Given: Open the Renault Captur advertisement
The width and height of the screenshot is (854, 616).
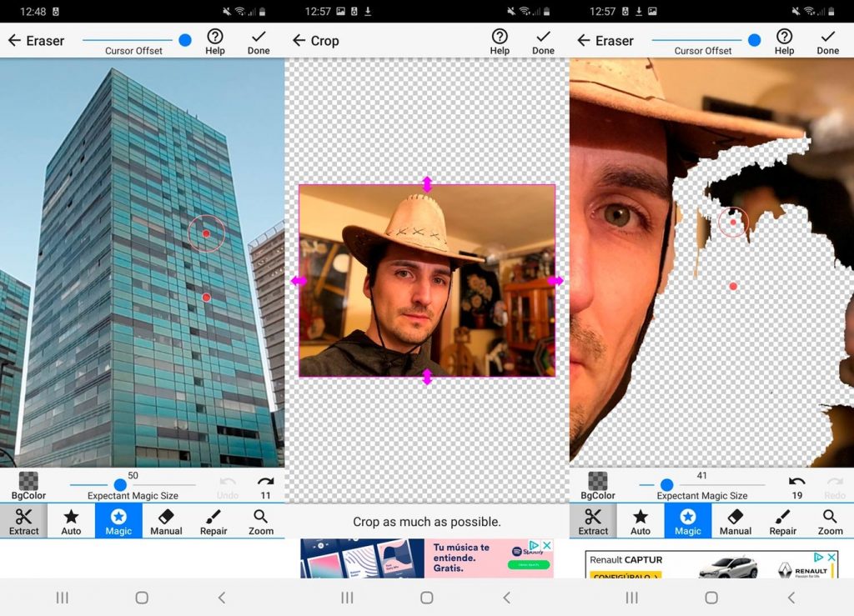Looking at the screenshot, I should 711,566.
